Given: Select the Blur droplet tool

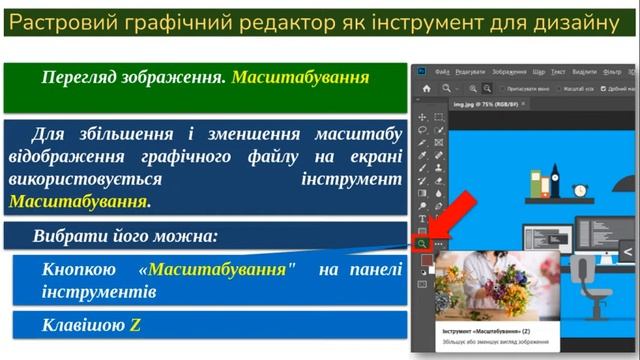Looking at the screenshot, I should pos(439,193).
